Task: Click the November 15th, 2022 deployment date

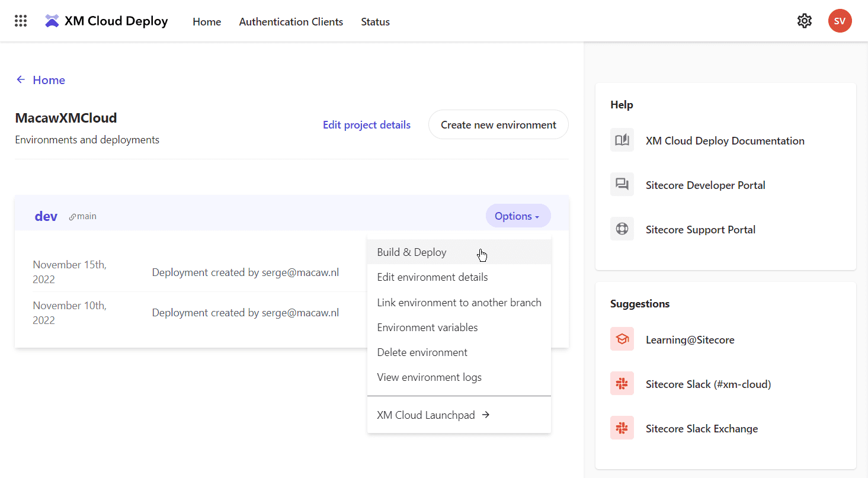Action: click(x=69, y=272)
